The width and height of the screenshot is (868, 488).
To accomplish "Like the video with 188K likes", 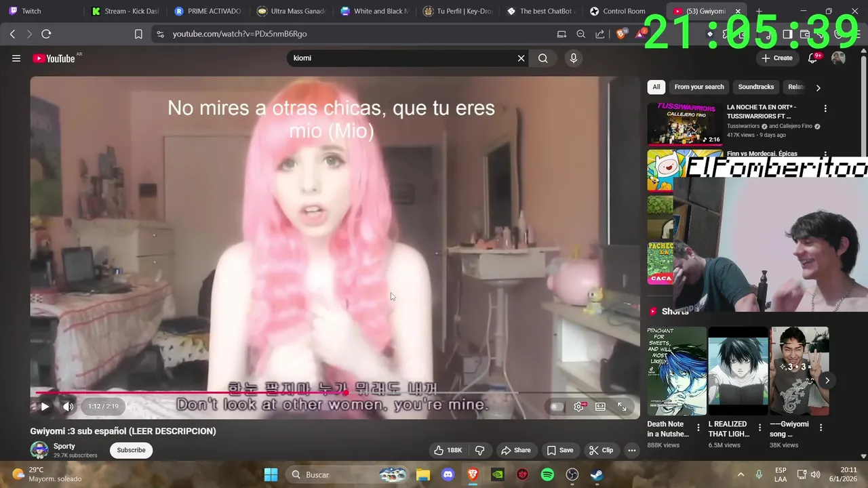I will (447, 450).
